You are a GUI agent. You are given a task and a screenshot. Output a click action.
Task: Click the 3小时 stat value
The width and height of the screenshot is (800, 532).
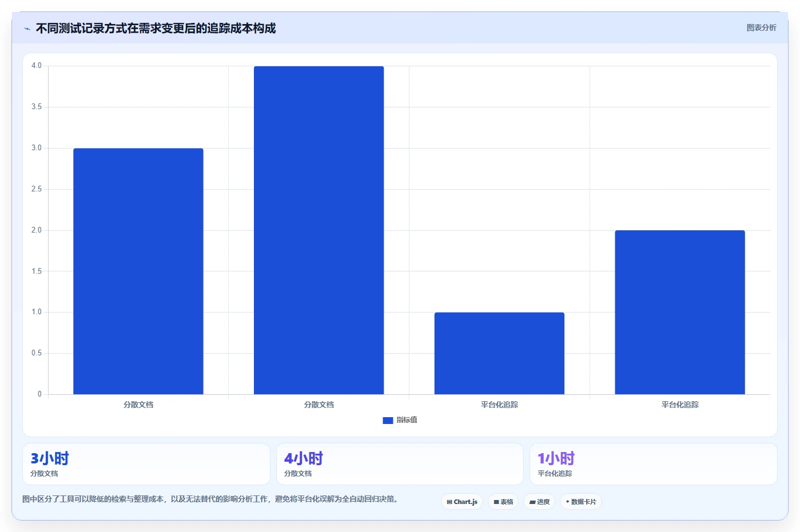[50, 458]
